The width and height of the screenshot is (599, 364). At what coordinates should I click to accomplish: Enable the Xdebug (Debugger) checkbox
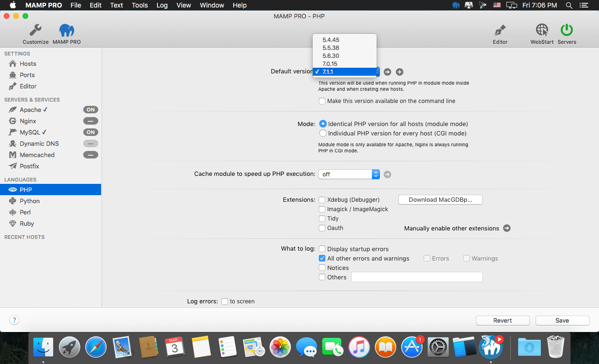pyautogui.click(x=322, y=200)
